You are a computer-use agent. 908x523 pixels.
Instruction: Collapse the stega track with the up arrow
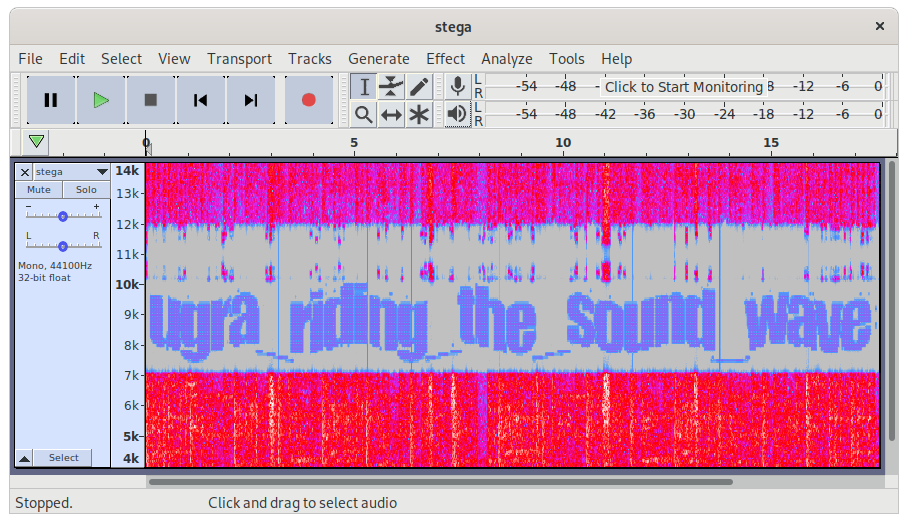pos(24,458)
